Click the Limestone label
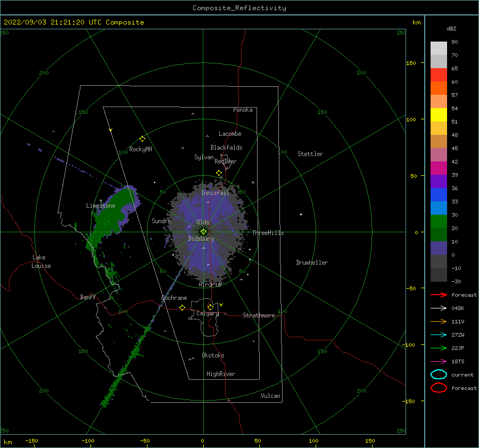The height and width of the screenshot is (448, 479). click(101, 206)
